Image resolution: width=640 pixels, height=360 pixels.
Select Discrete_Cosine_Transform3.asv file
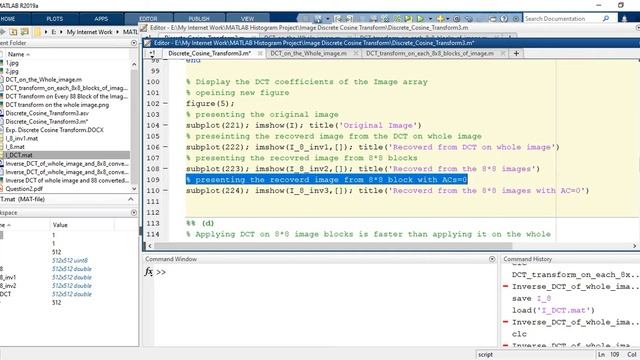47,113
